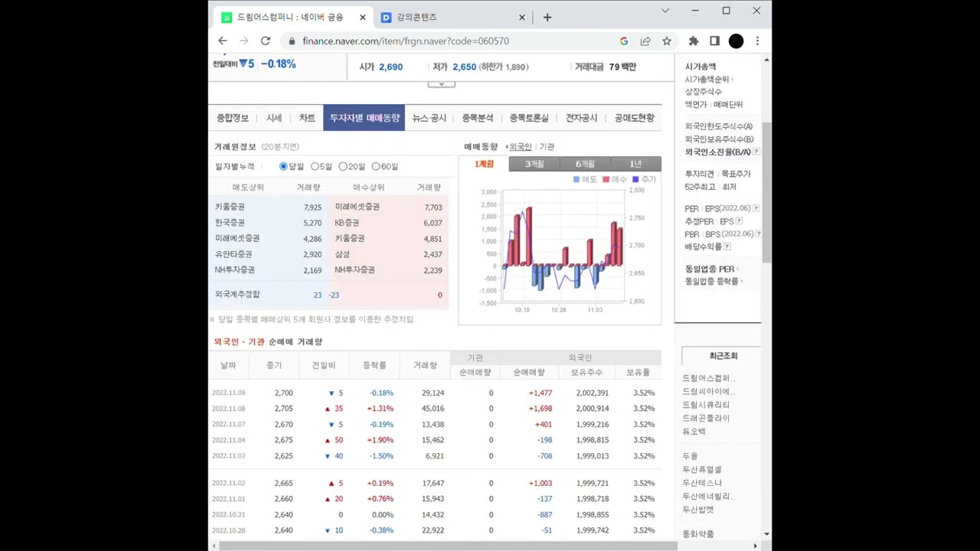Close the 강의콘텐츠 tab
980x551 pixels.
point(522,17)
